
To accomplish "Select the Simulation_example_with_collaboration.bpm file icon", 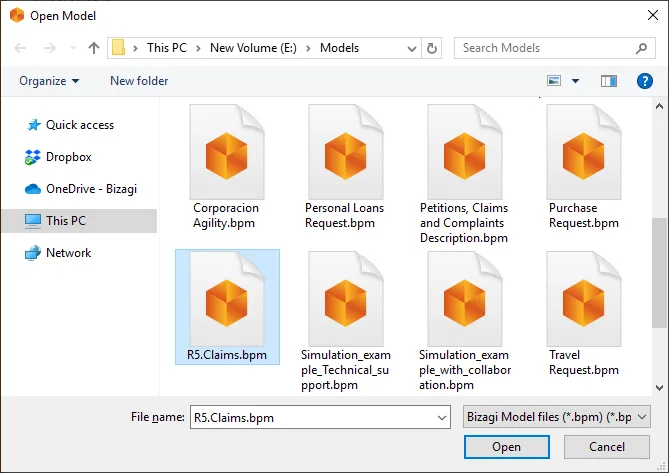I will click(465, 299).
